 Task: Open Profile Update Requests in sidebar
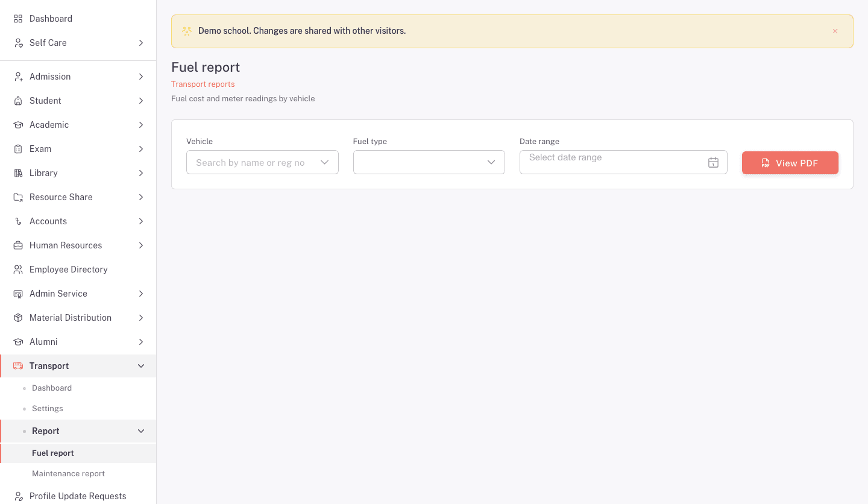78,496
